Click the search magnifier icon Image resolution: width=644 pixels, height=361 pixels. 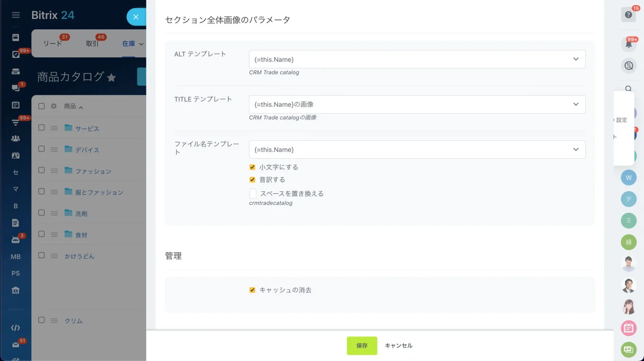point(628,89)
